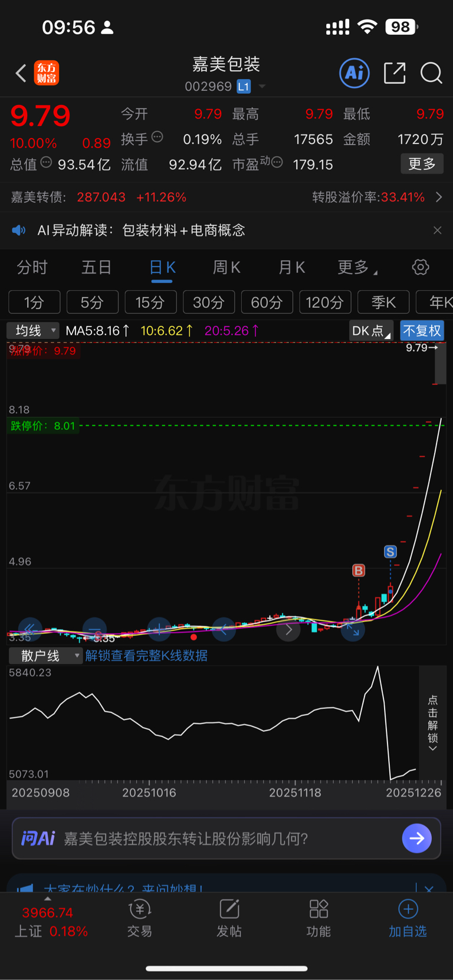
Task: Tap the back arrow icon
Action: pos(21,73)
